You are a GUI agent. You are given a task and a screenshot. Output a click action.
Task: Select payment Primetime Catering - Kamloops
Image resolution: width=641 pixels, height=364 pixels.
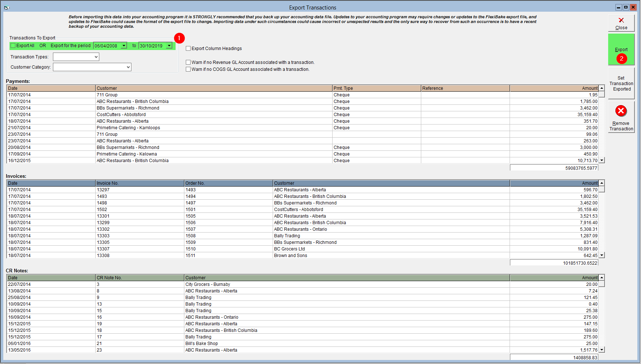click(x=303, y=128)
